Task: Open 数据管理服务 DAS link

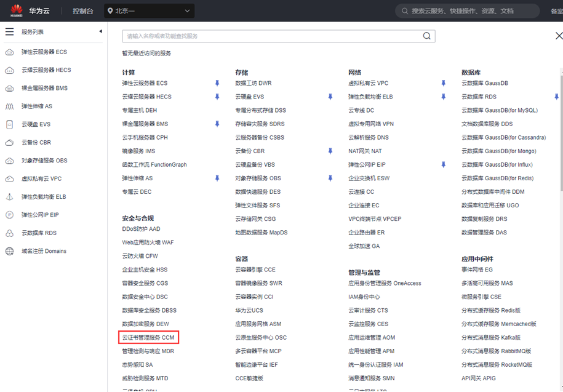Action: point(484,233)
